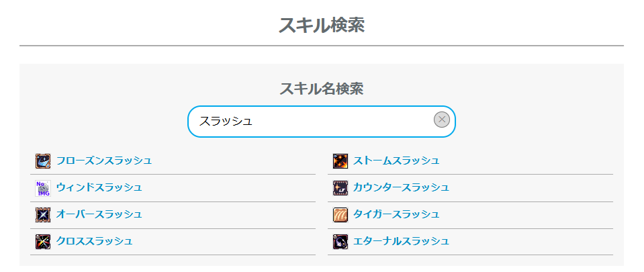Click the スキル名検索 section title

[322, 89]
